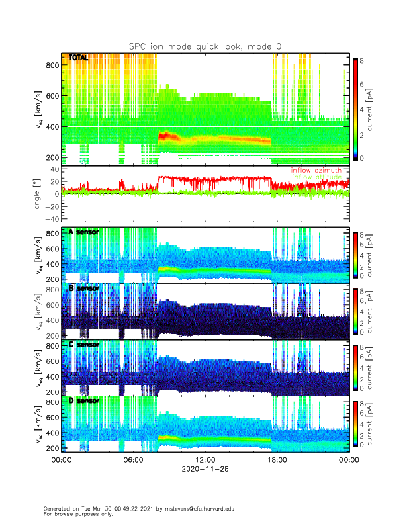Image resolution: width=411 pixels, height=532 pixels.
Task: Click the TOTAL label in top panel
Action: (78, 58)
